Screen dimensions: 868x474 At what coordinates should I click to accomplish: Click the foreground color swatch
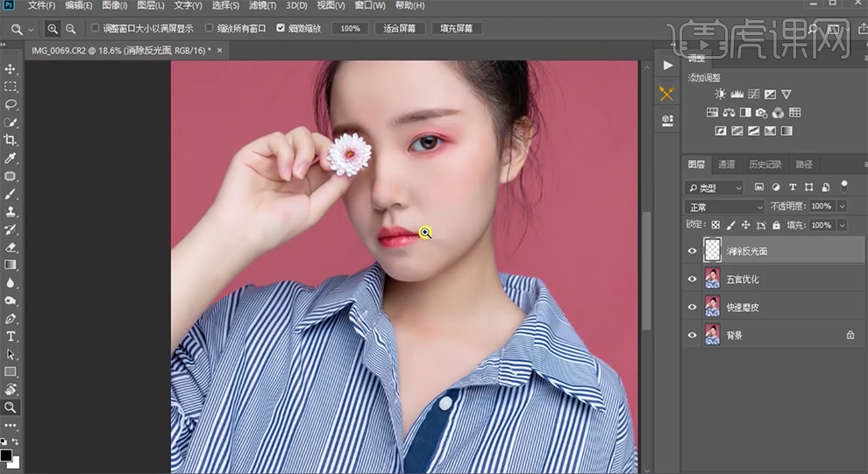7,455
